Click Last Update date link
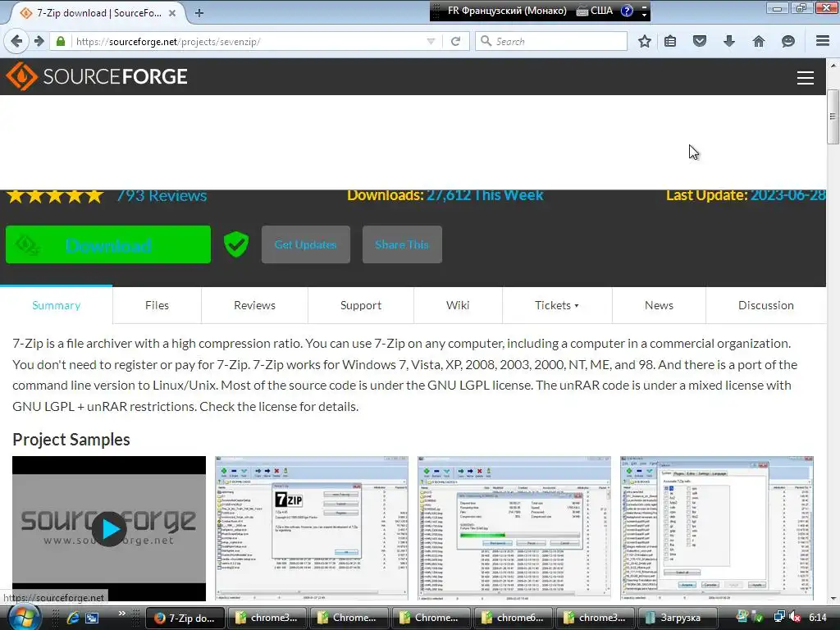This screenshot has height=630, width=840. tap(788, 195)
